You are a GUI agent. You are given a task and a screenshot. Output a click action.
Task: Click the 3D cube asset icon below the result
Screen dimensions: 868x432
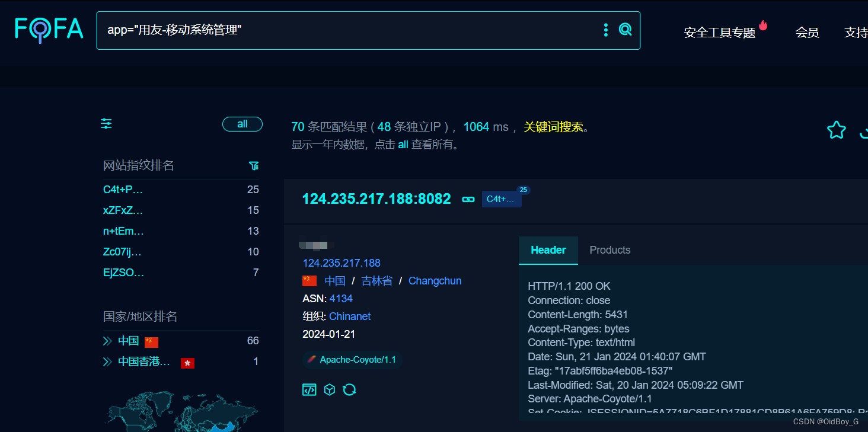click(x=330, y=389)
